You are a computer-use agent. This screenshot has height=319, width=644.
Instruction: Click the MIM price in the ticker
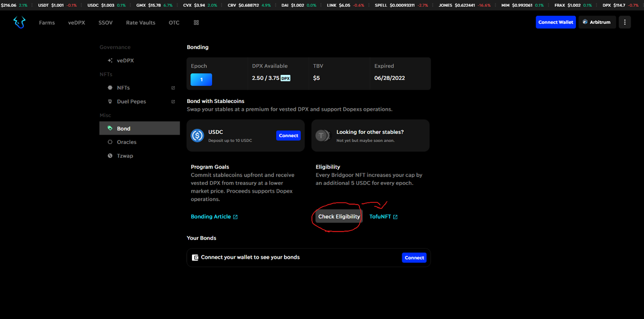pyautogui.click(x=522, y=5)
